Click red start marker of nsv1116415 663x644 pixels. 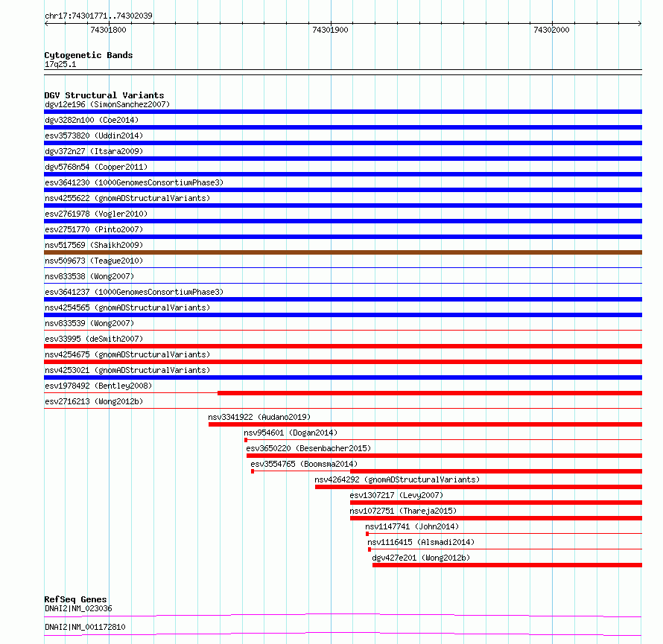[369, 549]
